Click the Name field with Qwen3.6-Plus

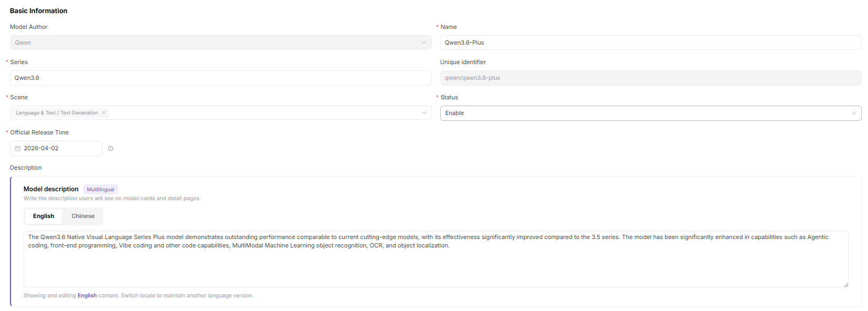pos(651,43)
